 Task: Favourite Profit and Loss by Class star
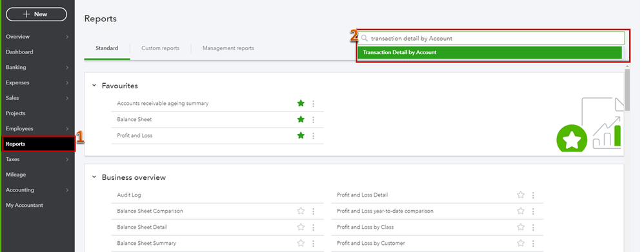pos(521,227)
